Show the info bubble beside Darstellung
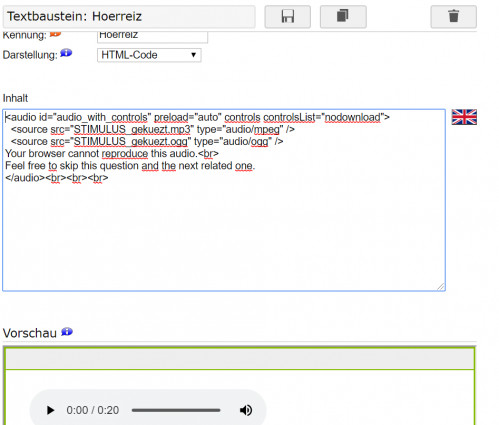The image size is (499, 425). pos(66,53)
